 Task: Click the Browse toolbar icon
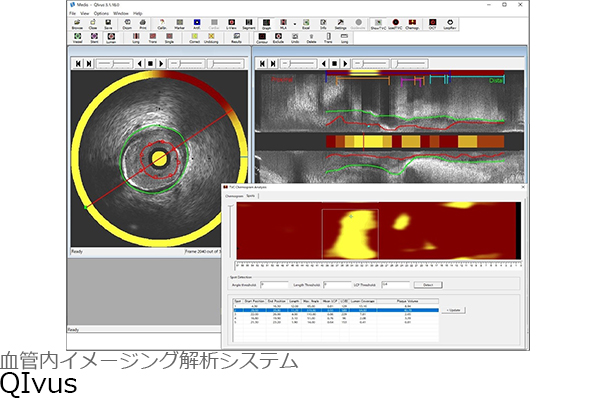coord(77,24)
